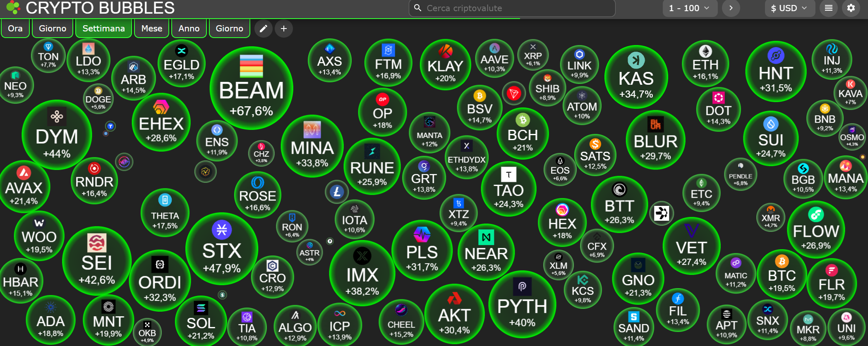Open the WOO bubble
This screenshot has height=346, width=868.
(x=39, y=236)
